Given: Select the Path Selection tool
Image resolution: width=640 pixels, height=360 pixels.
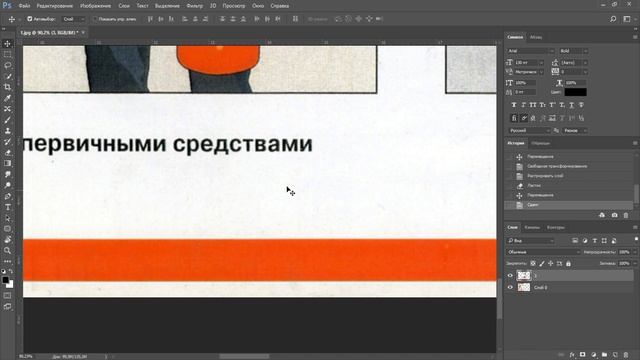Looking at the screenshot, I should coord(7,218).
